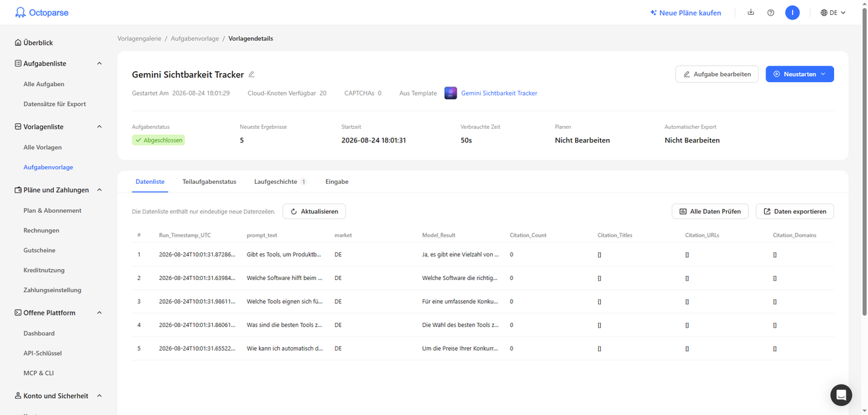Click the Neustarten button
The image size is (868, 415).
800,74
